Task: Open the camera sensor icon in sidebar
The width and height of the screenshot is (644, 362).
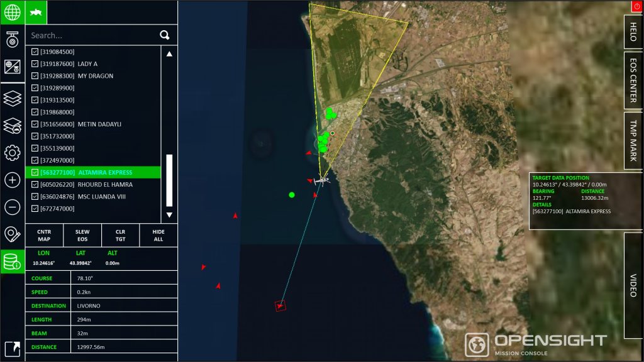Action: (x=13, y=40)
